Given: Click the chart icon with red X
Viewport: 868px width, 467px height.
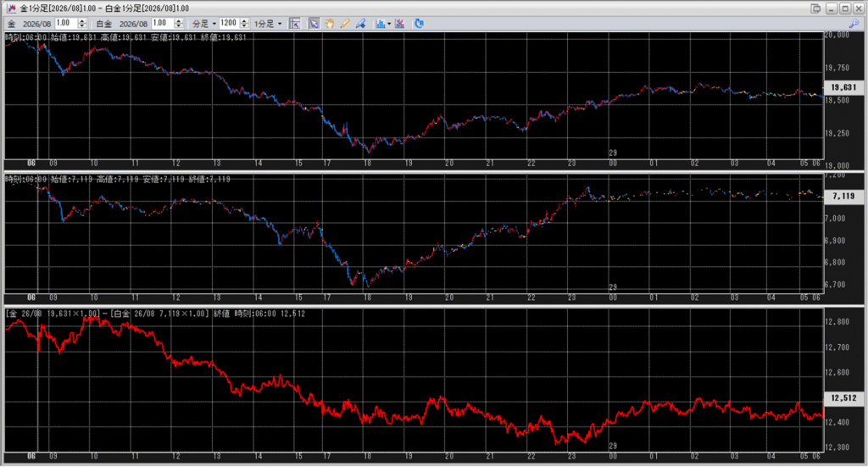Looking at the screenshot, I should click(x=399, y=24).
